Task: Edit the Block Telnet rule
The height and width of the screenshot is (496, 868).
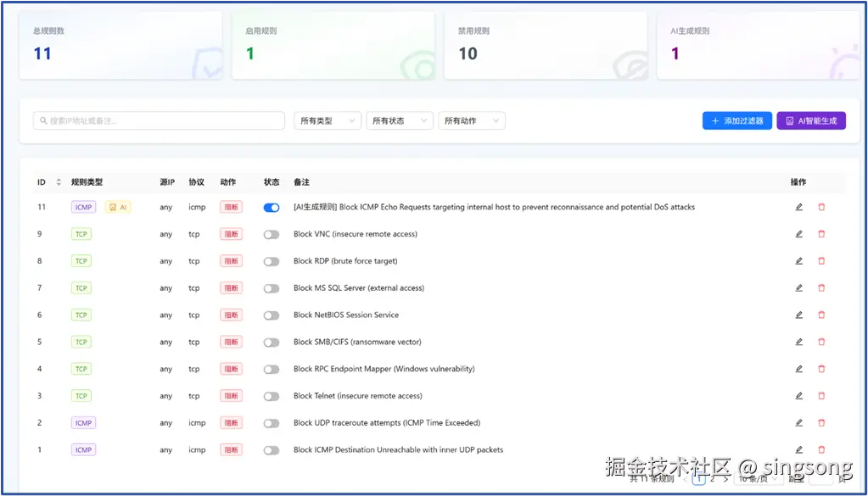Action: coord(798,396)
